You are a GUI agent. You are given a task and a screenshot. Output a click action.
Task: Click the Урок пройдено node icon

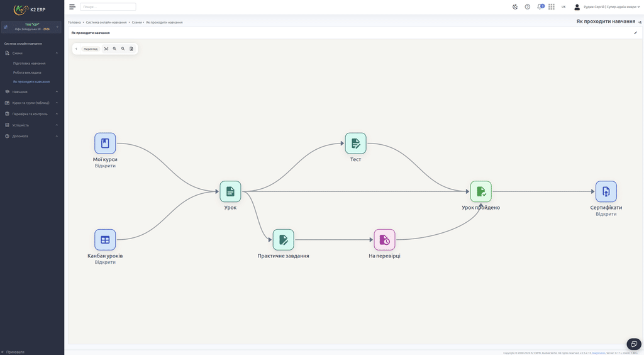click(x=481, y=191)
